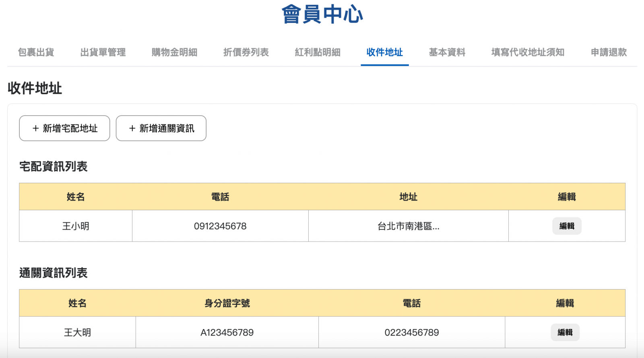Click the ID number A123456789
This screenshot has height=358, width=644.
pyautogui.click(x=227, y=332)
